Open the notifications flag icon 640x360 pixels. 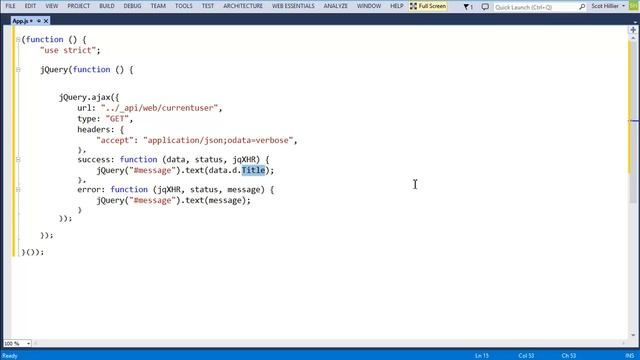[x=468, y=7]
